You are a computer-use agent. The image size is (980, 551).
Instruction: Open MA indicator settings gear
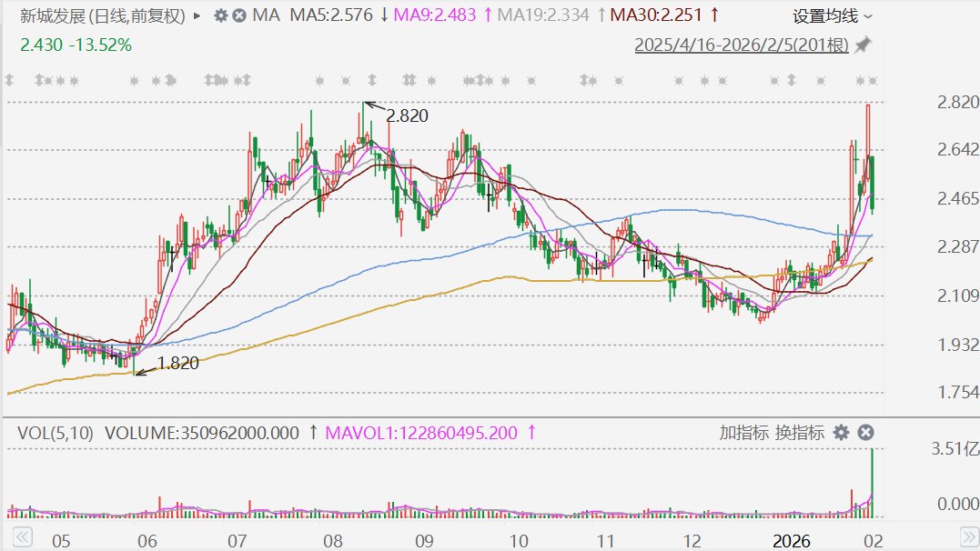pyautogui.click(x=221, y=15)
